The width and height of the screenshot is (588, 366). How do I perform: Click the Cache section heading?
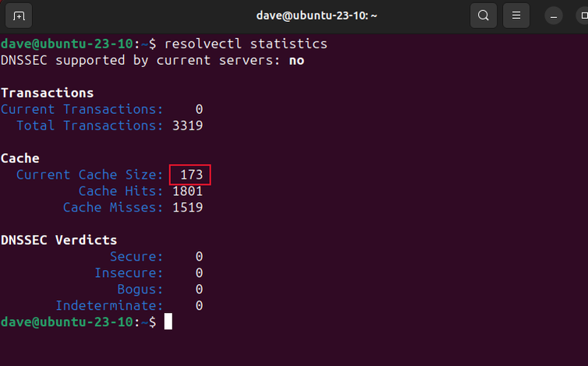(20, 158)
